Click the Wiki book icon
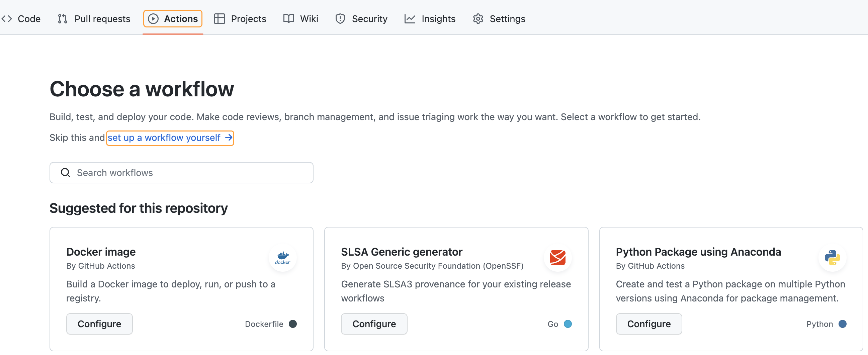Screen dimensions: 868x355 pos(288,19)
